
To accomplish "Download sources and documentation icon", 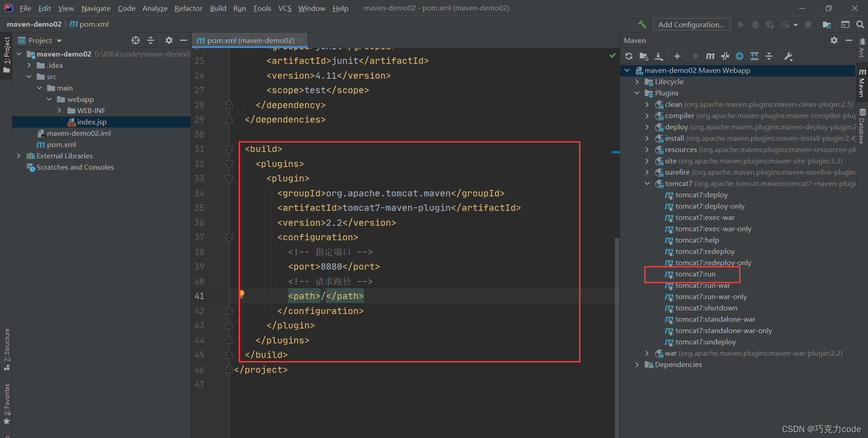I will point(659,56).
